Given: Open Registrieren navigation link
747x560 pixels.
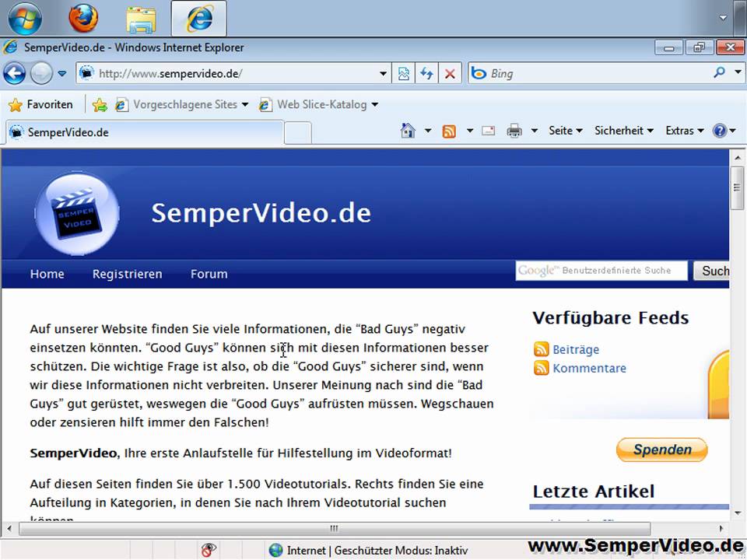Looking at the screenshot, I should pos(127,274).
